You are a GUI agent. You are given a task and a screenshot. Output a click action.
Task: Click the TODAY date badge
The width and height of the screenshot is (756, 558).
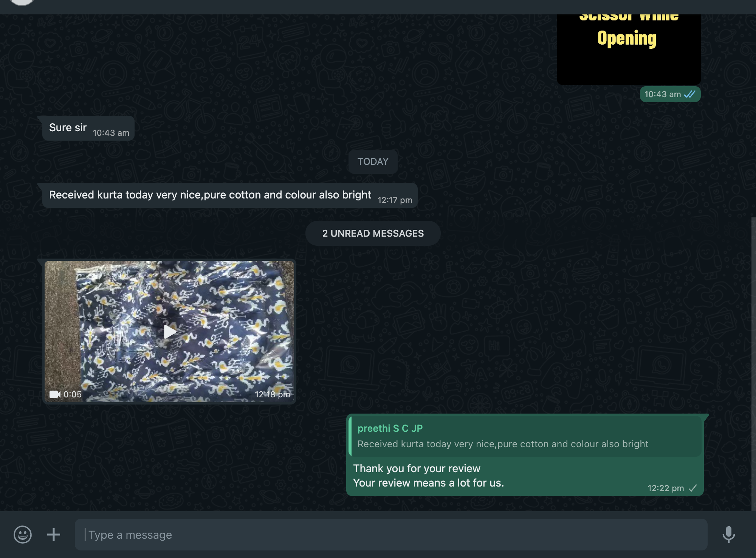click(373, 162)
